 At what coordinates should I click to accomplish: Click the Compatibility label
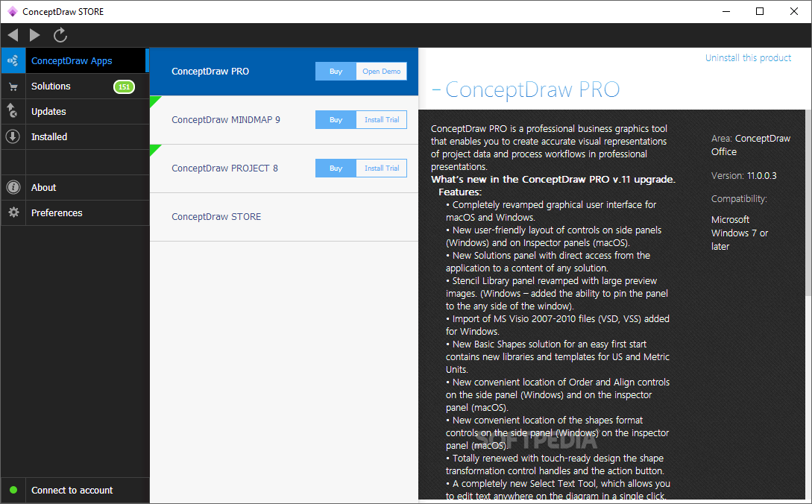739,199
